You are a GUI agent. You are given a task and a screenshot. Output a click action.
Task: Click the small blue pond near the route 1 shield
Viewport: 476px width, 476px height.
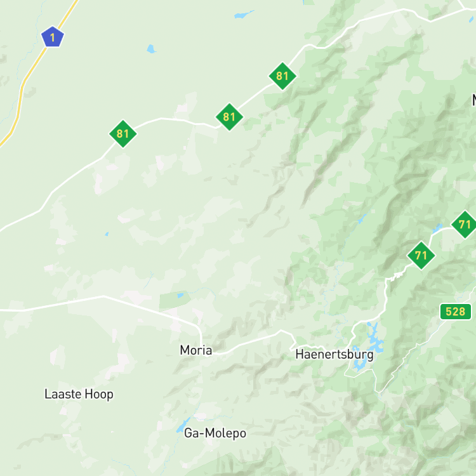click(x=151, y=49)
